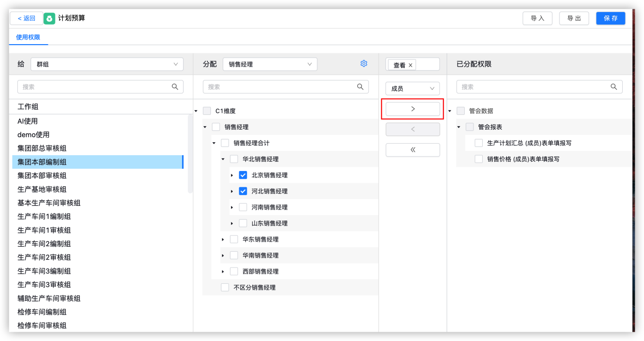Click the green app icon beside 计划预算
644x341 pixels.
click(x=50, y=18)
